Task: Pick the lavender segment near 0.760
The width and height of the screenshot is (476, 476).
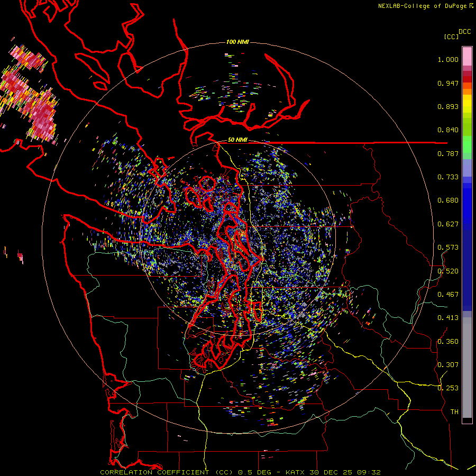Action: (x=467, y=168)
